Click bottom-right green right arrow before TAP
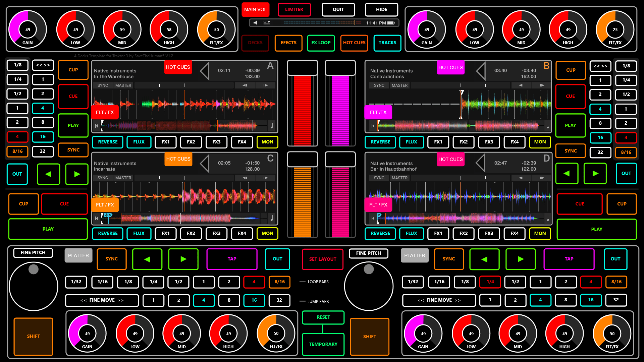This screenshot has width=644, height=362. [521, 259]
